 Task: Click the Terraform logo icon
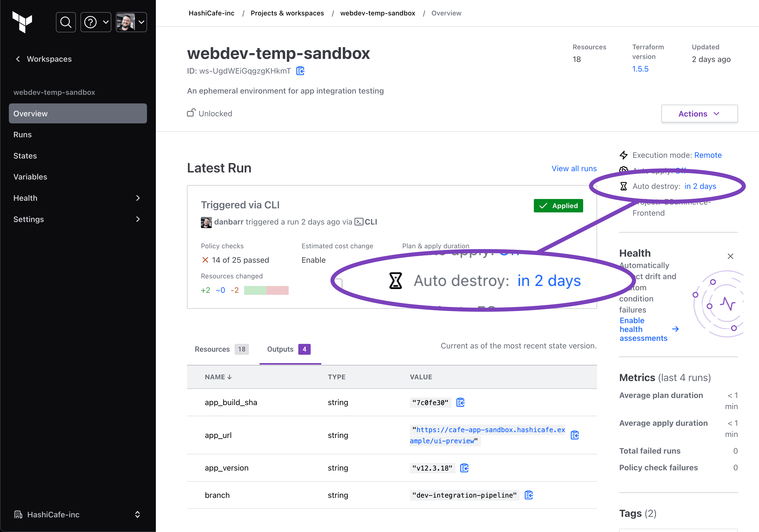22,22
